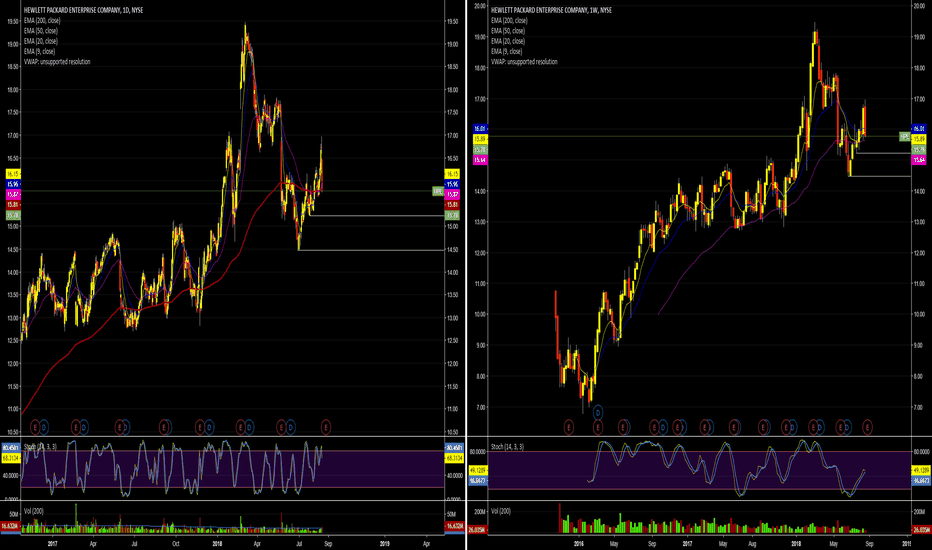
Task: Select EMA (50, close) legend on weekly chart
Action: pos(508,30)
